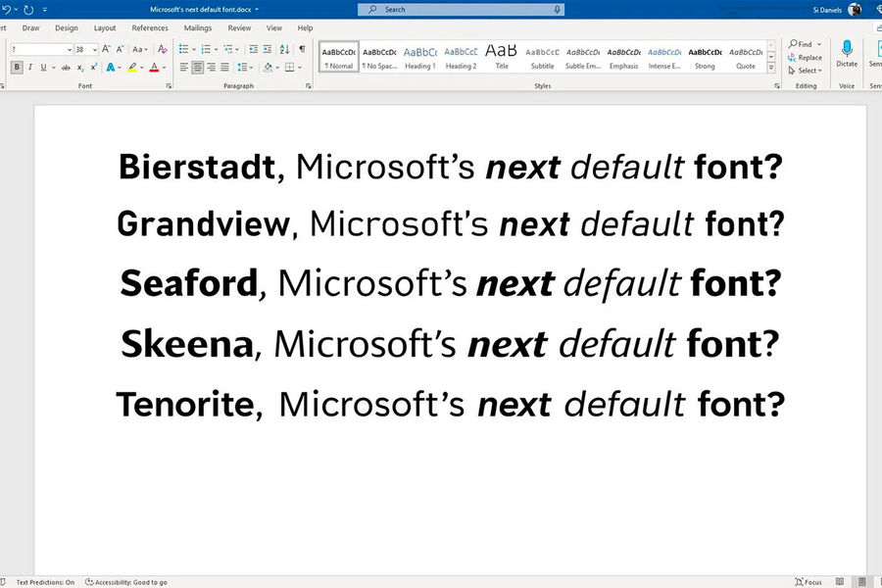Open the Design tab
This screenshot has width=882, height=588.
click(67, 27)
